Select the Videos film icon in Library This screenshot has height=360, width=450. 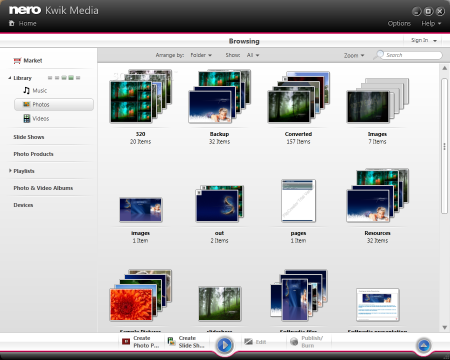pyautogui.click(x=27, y=118)
